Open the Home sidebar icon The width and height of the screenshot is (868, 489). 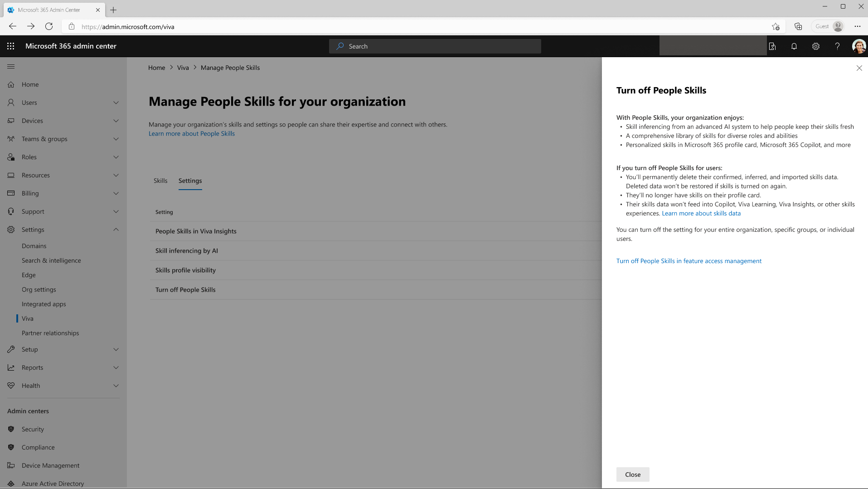pos(10,84)
